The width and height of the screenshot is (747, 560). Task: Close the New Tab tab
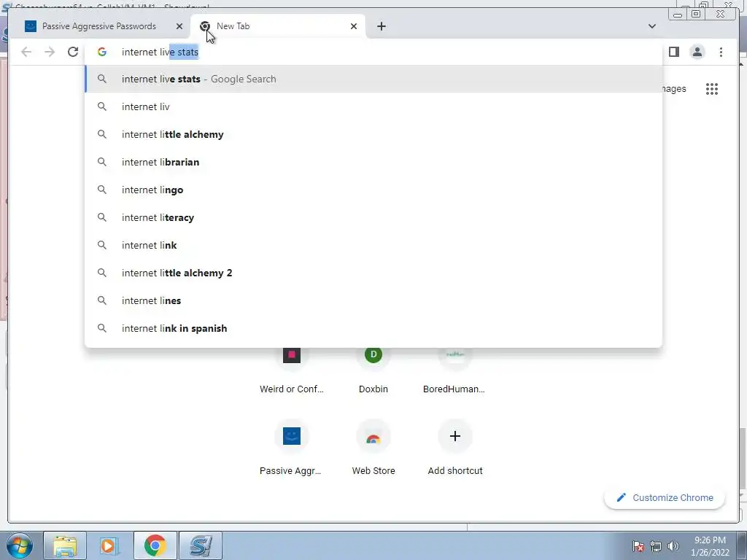pyautogui.click(x=354, y=26)
